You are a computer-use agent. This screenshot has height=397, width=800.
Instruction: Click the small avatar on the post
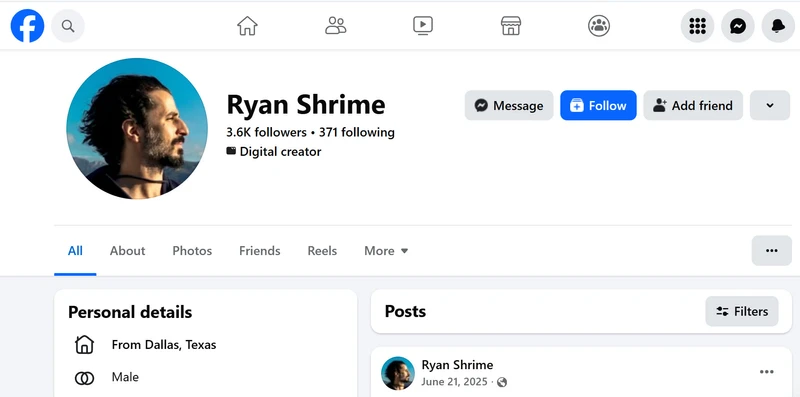point(398,373)
